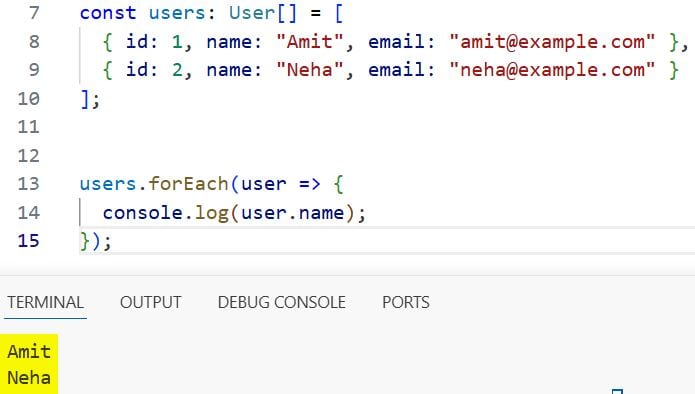Switch to the PORTS tab
695x394 pixels.
click(406, 302)
